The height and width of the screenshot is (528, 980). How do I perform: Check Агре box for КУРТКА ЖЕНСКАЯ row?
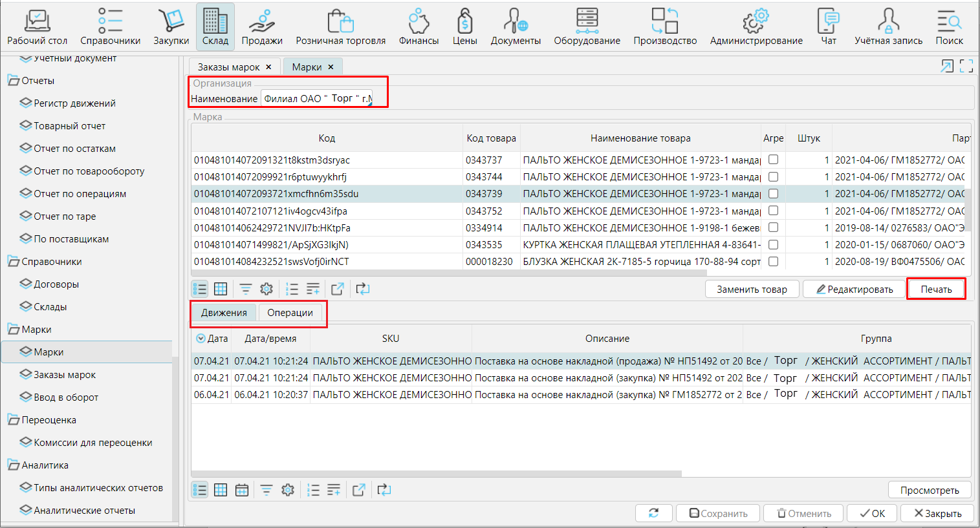click(773, 245)
